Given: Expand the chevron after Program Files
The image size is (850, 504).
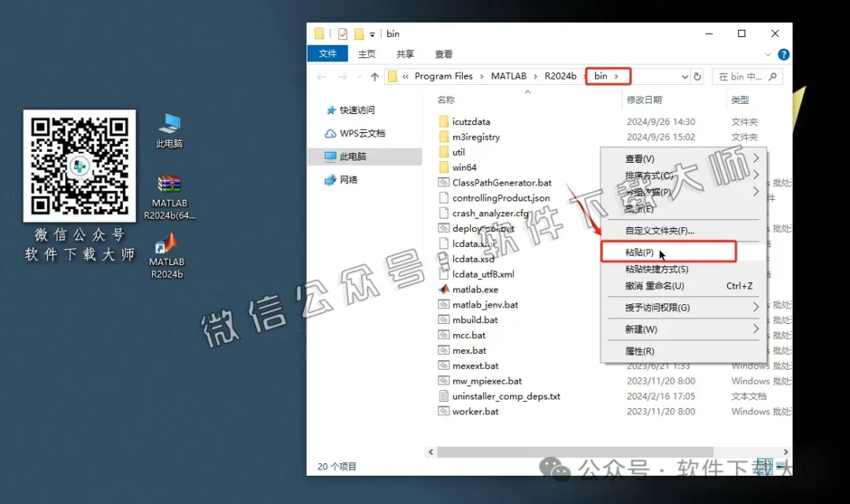Looking at the screenshot, I should tap(482, 76).
